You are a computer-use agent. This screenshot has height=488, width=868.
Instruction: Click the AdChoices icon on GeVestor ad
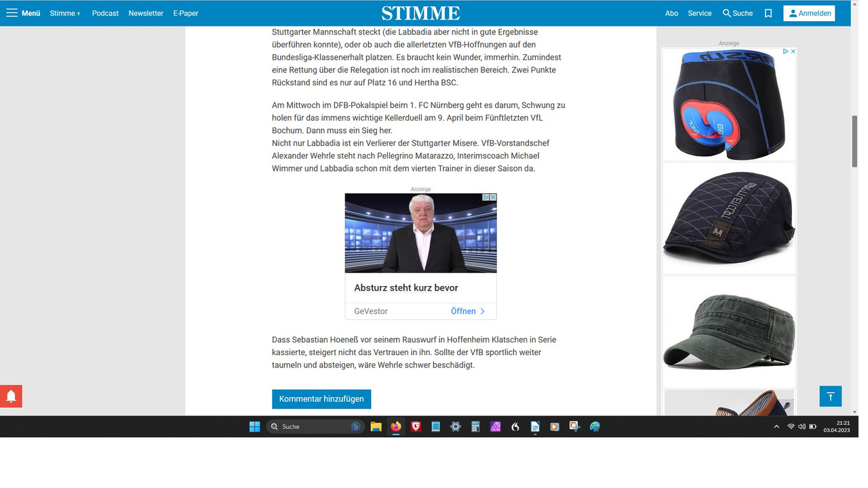point(486,197)
